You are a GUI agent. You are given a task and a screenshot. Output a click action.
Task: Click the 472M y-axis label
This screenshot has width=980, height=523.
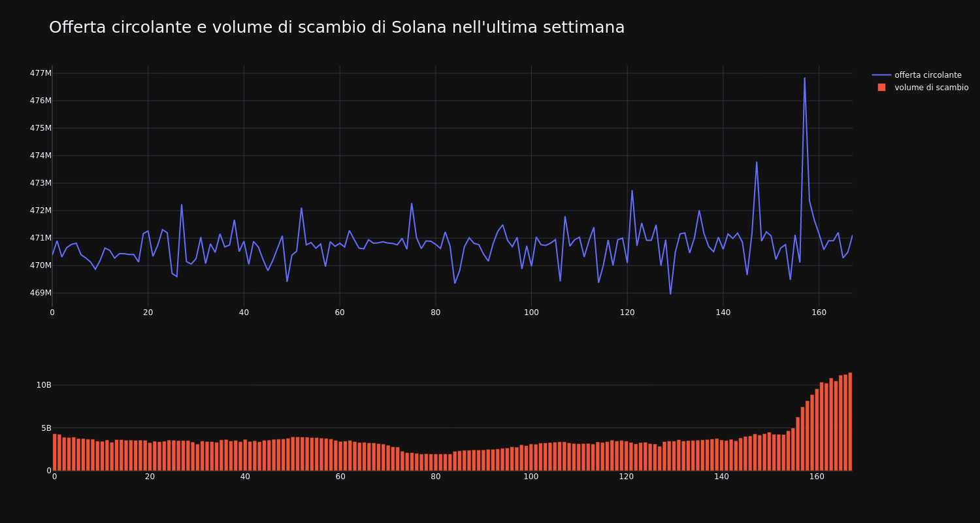click(41, 211)
